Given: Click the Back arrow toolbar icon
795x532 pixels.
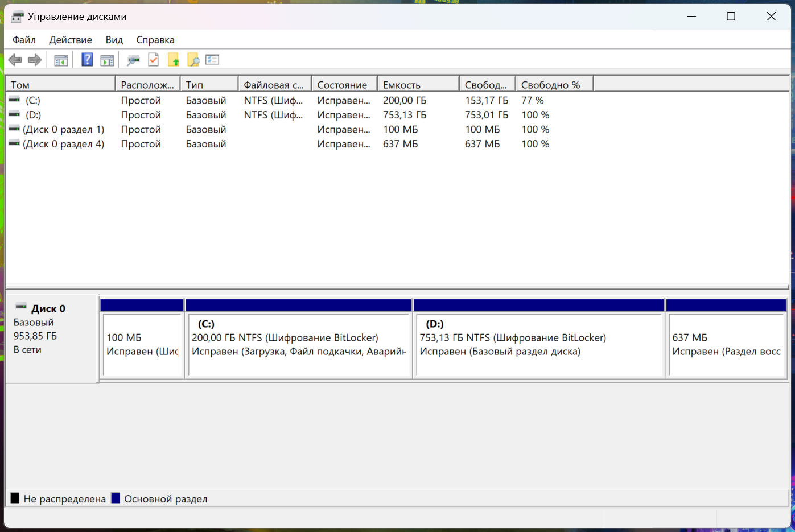Looking at the screenshot, I should click(15, 60).
